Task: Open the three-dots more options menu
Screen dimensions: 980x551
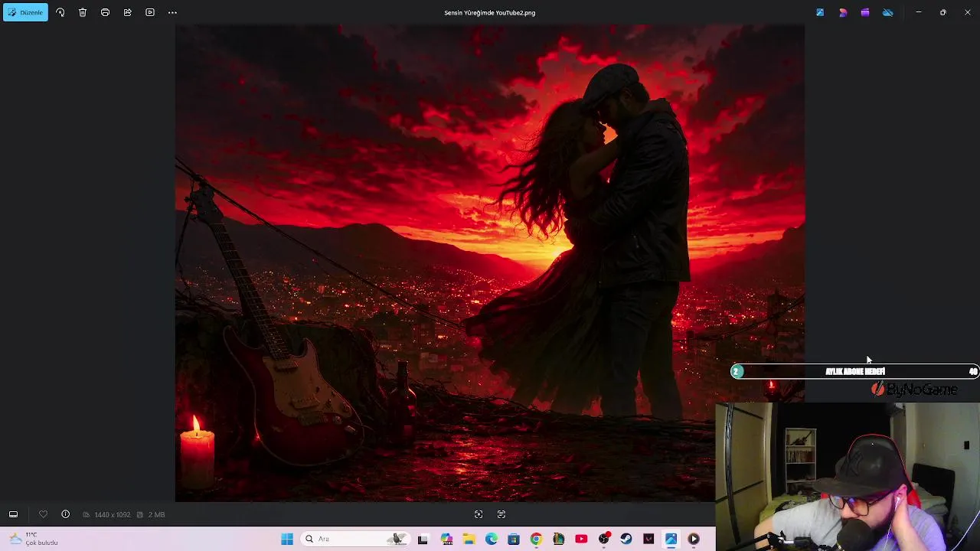Action: [172, 12]
